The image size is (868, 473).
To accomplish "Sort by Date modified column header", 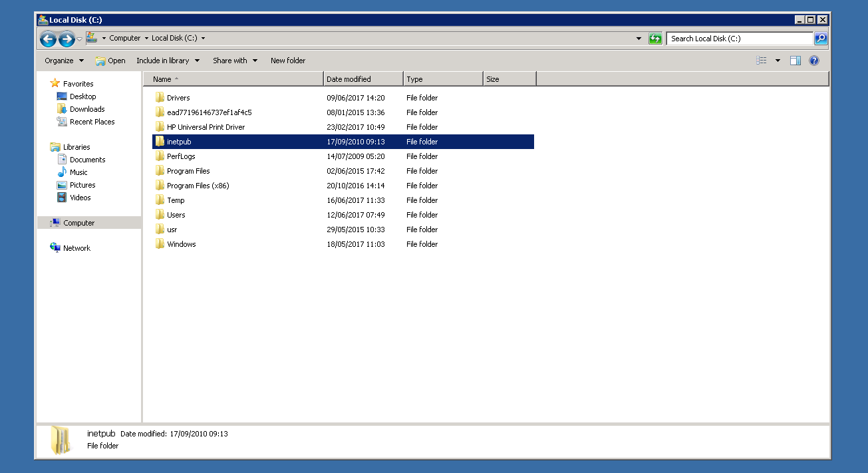I will (x=362, y=79).
